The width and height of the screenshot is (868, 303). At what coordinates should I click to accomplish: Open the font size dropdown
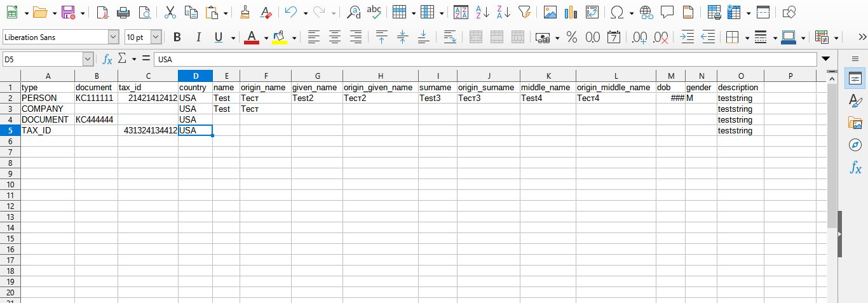pyautogui.click(x=156, y=37)
